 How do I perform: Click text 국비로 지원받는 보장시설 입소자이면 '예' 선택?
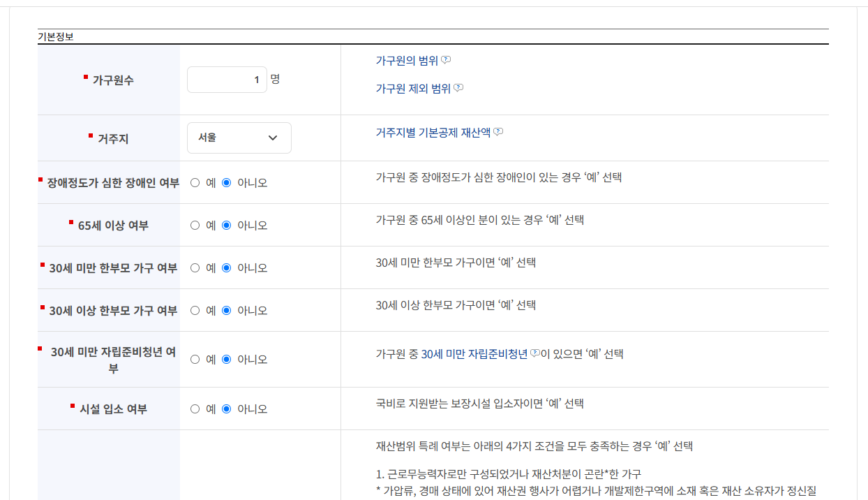tap(479, 404)
